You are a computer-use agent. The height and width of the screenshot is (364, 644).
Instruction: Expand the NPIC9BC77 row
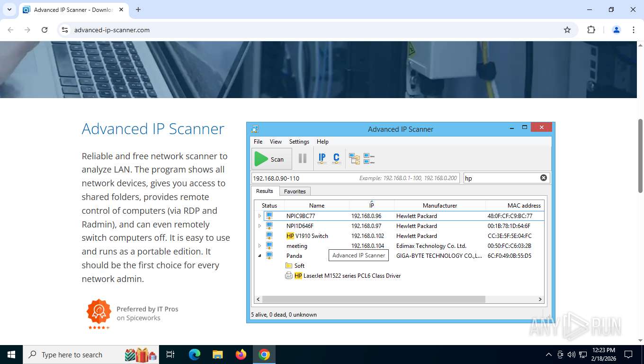point(259,216)
